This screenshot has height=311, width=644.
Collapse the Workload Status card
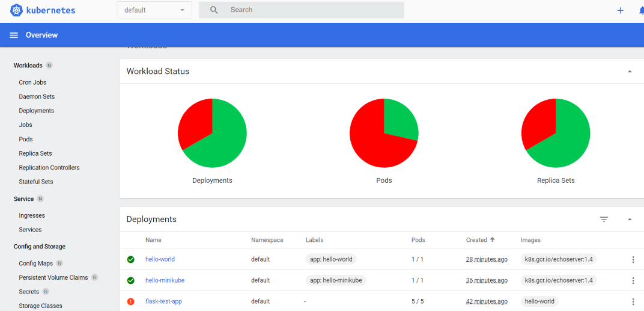click(630, 72)
